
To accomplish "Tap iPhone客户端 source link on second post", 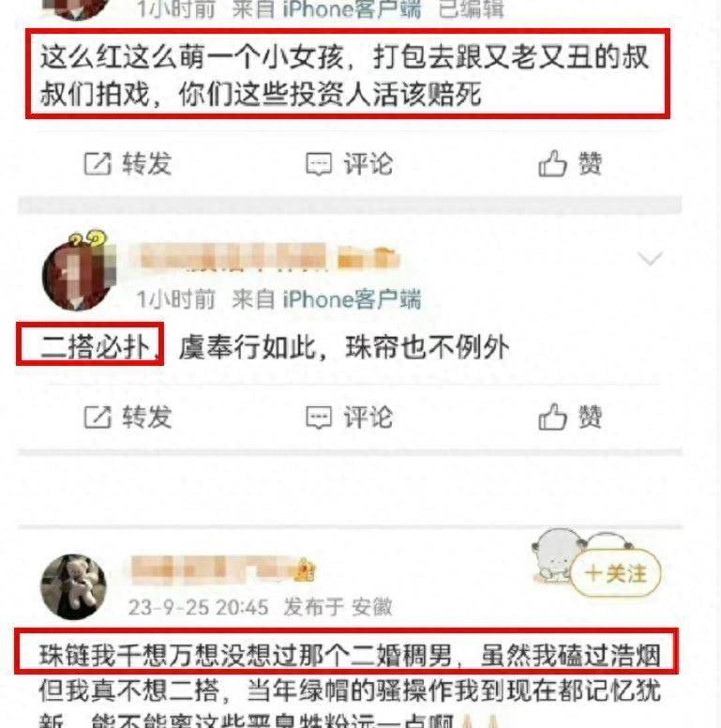I will (352, 299).
